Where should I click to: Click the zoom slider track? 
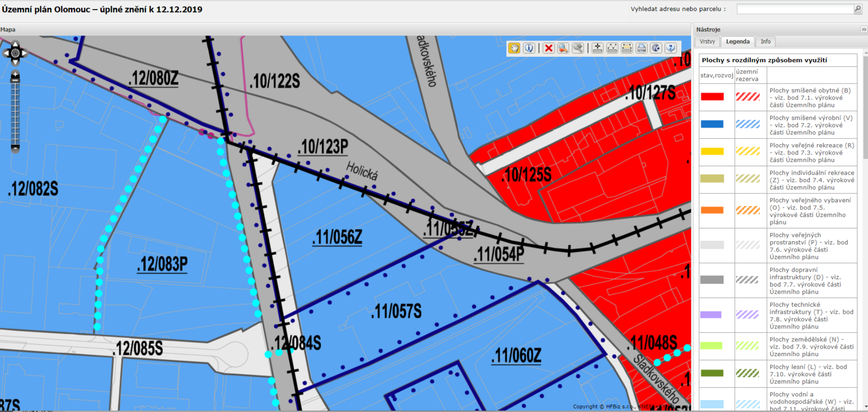(x=15, y=114)
